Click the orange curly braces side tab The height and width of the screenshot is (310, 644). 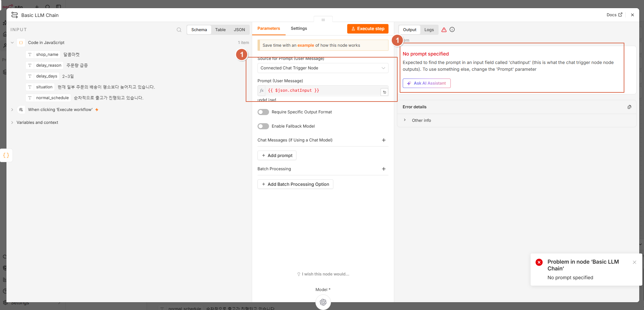click(6, 155)
